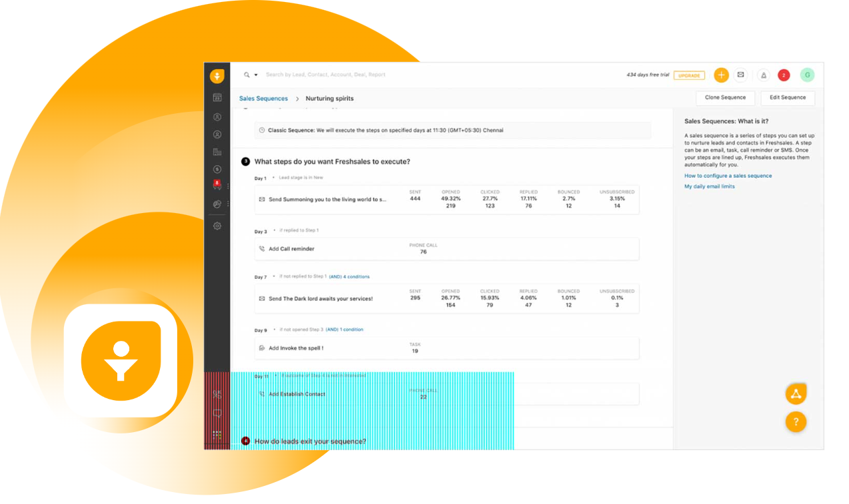The image size is (849, 504).
Task: Open the Add Call reminder step
Action: (x=446, y=249)
